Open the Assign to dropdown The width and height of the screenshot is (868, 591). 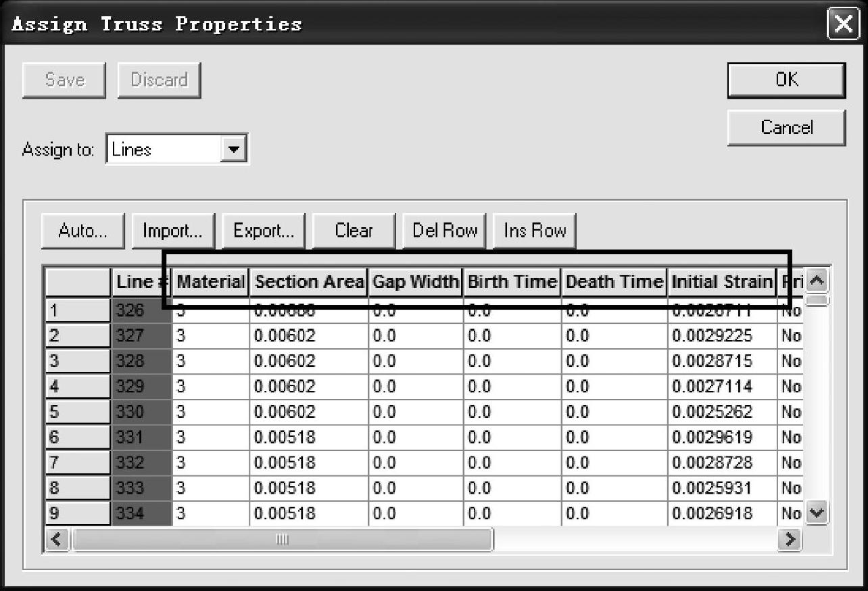pos(234,149)
